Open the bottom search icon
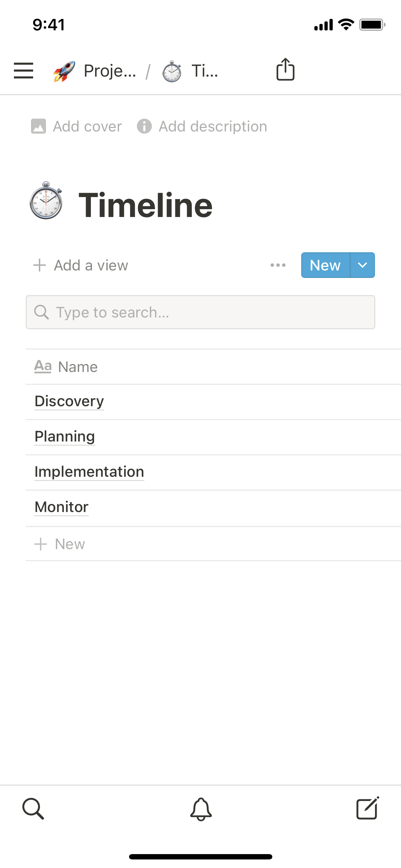This screenshot has height=868, width=401. [33, 809]
